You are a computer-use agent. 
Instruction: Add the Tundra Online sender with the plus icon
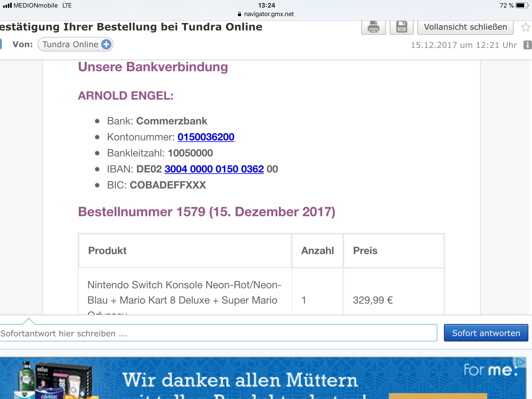[106, 44]
